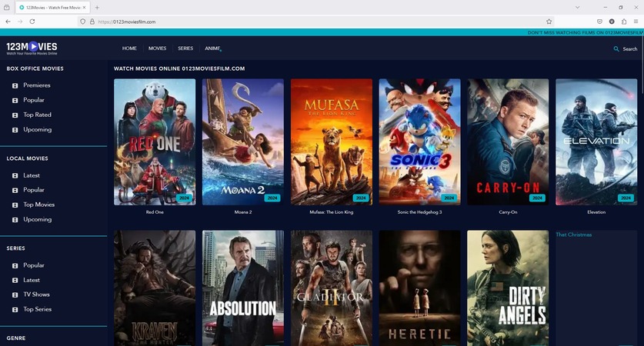Screen dimensions: 644x346
Task: Open the SERIES nav item
Action: 185,48
